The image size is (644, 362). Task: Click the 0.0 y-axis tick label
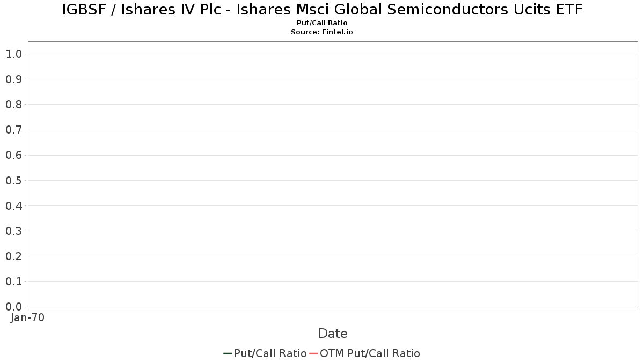(13, 307)
